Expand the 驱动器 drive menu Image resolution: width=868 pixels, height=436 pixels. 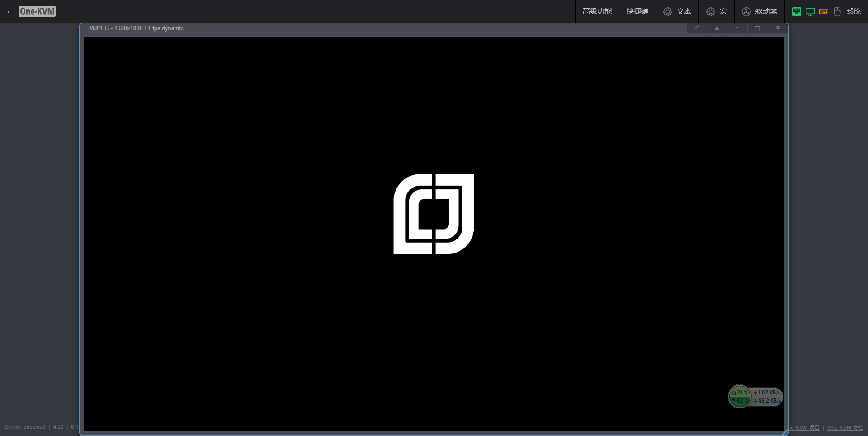point(765,11)
